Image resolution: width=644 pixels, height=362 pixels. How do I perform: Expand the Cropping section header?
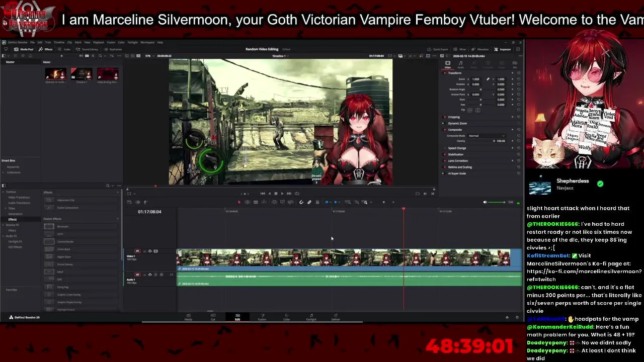[x=454, y=117]
